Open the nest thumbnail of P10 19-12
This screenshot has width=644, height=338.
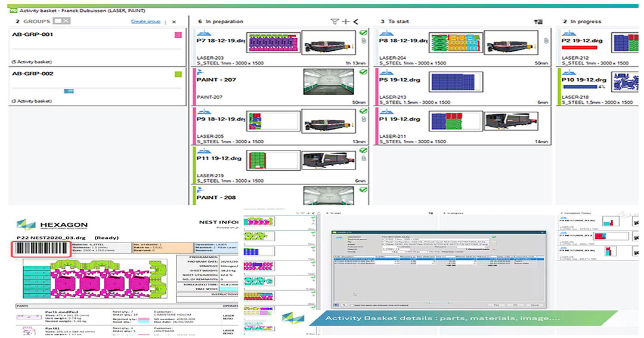(x=626, y=82)
